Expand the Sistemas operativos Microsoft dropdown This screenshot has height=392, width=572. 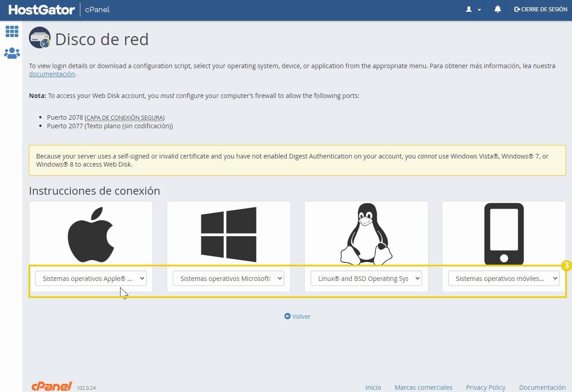(x=228, y=279)
